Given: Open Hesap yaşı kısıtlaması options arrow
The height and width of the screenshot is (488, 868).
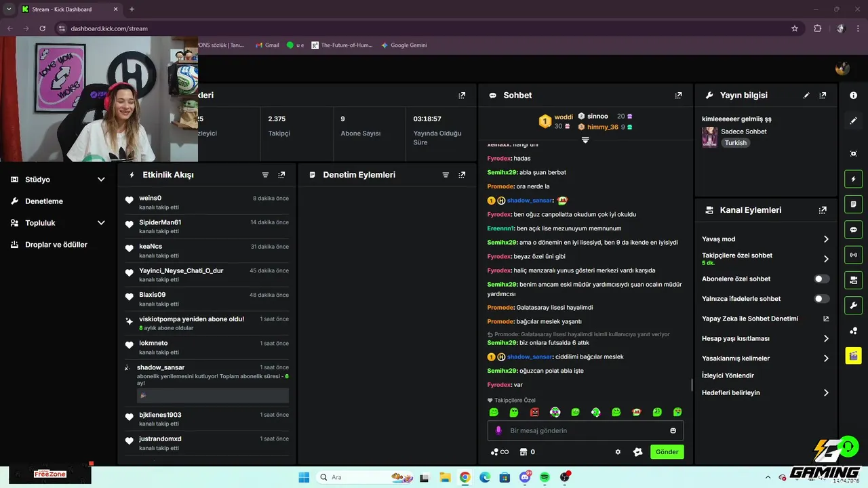Looking at the screenshot, I should [826, 338].
